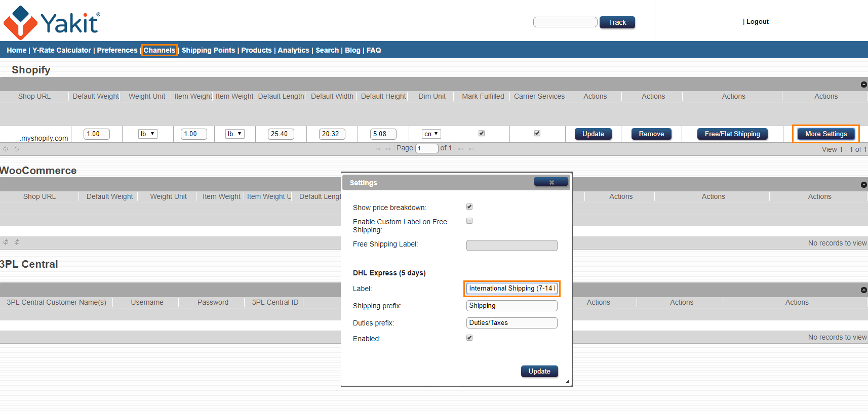Click the Default Weight 1.00 field

(x=96, y=134)
